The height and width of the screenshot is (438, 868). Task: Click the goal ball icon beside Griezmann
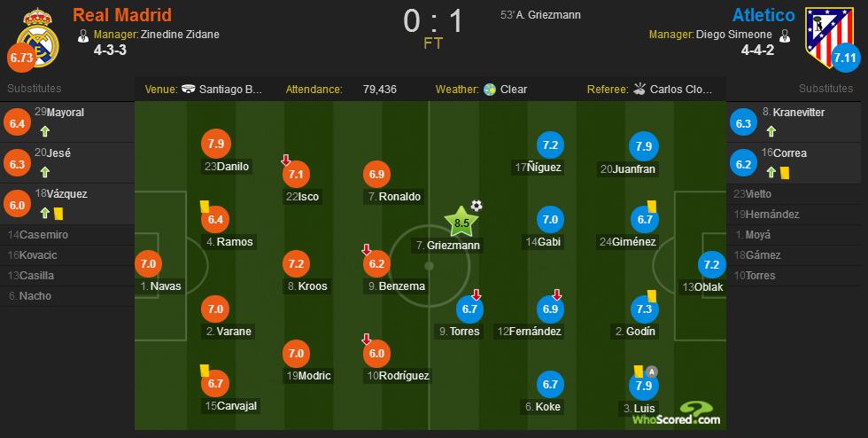pos(477,206)
